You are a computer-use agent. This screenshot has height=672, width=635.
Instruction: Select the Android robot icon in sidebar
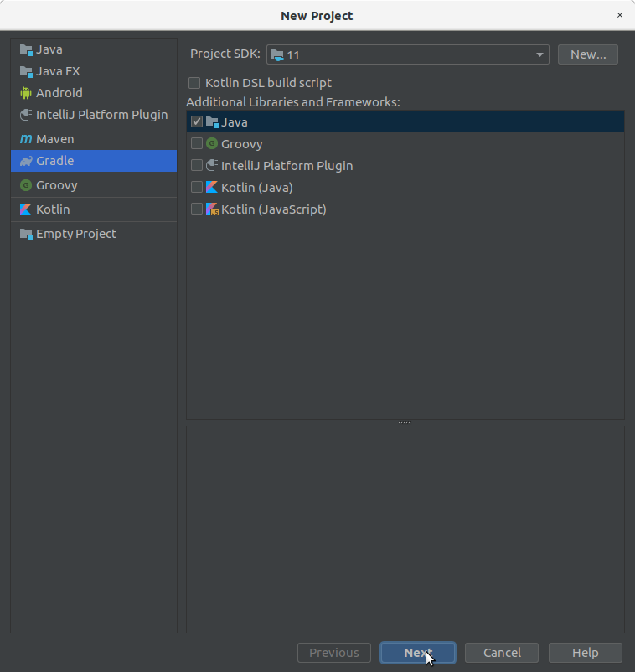[x=26, y=92]
